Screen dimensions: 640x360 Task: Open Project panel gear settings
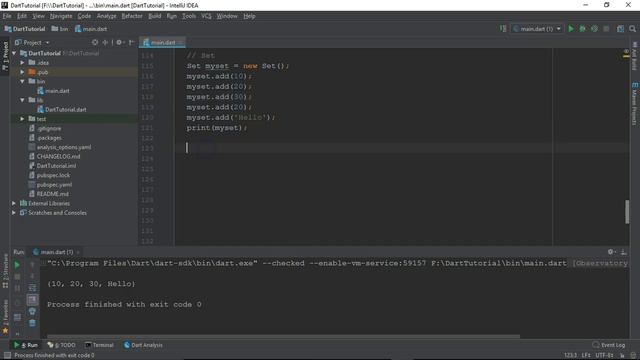119,42
